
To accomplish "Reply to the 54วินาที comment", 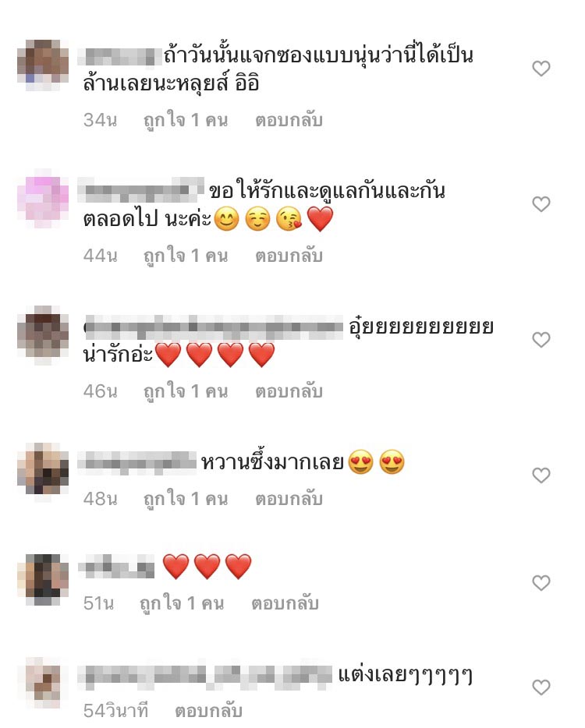I will pyautogui.click(x=208, y=711).
